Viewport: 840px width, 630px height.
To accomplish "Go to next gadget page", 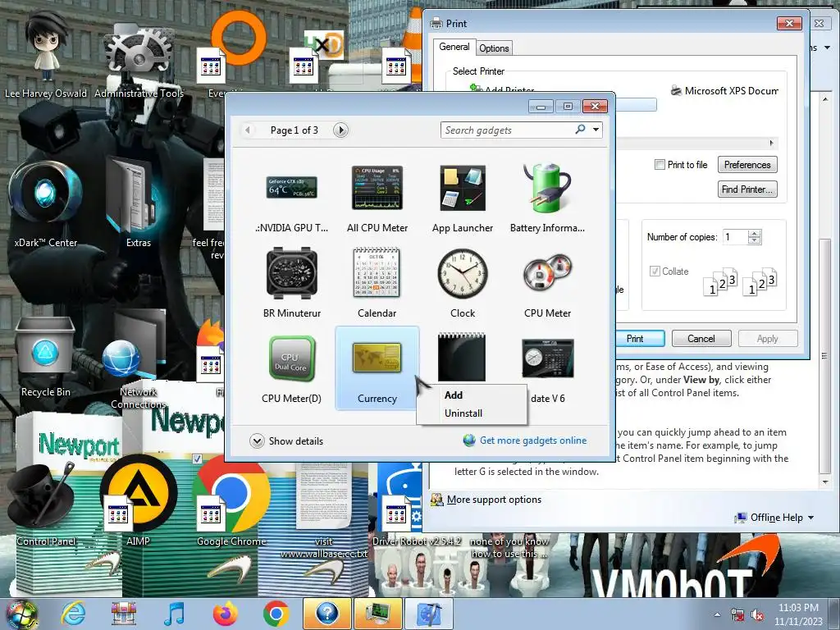I will tap(340, 130).
